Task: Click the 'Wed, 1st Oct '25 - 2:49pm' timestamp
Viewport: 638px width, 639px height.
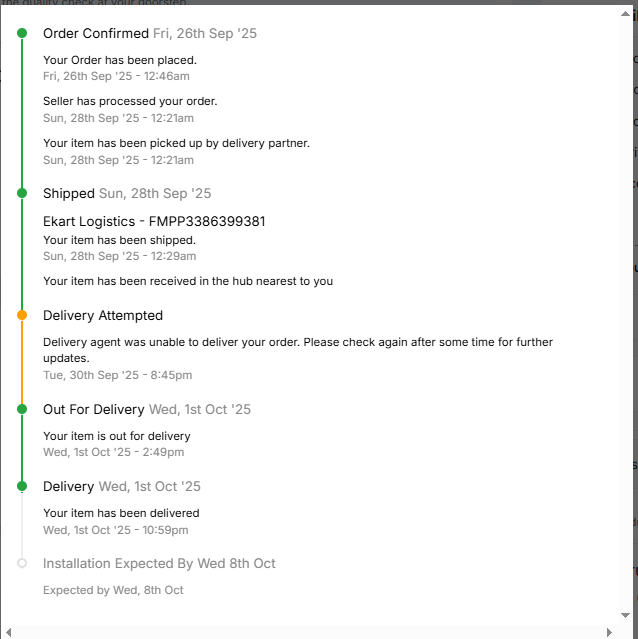Action: click(114, 452)
